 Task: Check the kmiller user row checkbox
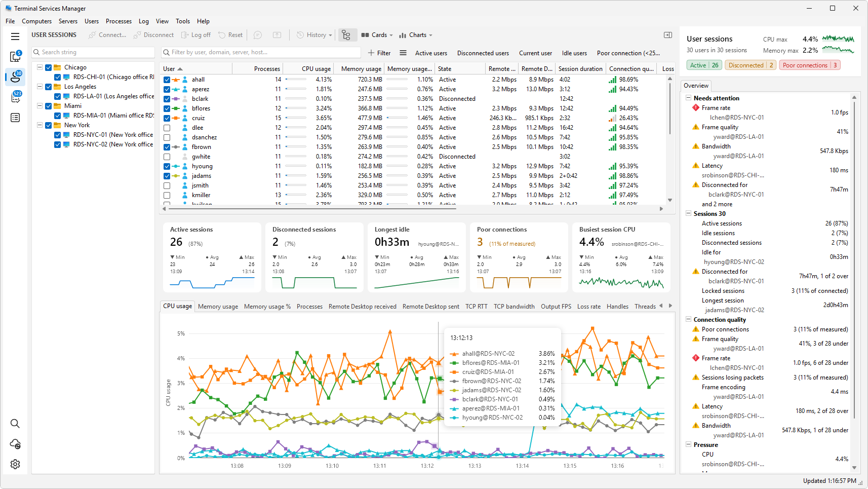(167, 195)
